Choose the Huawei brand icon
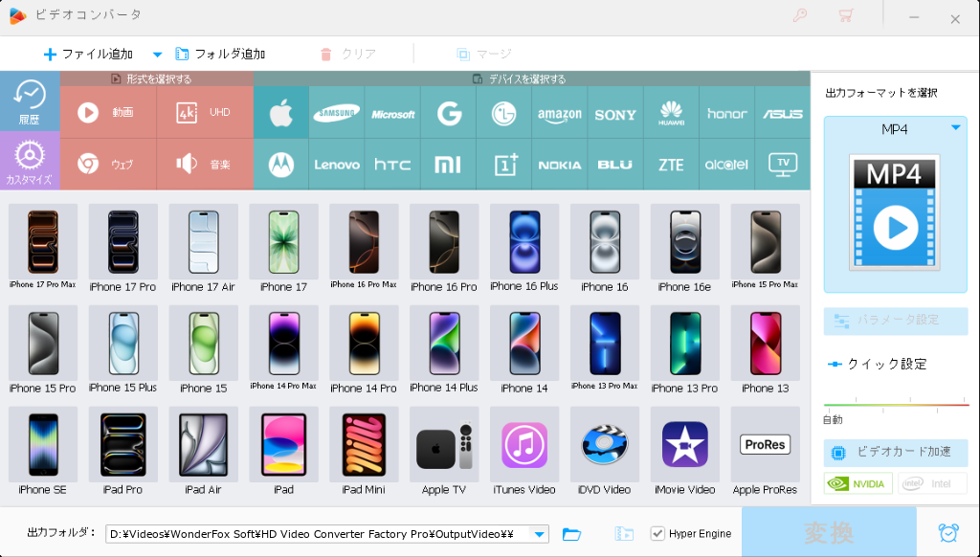Screen dimensions: 980x557 click(671, 113)
